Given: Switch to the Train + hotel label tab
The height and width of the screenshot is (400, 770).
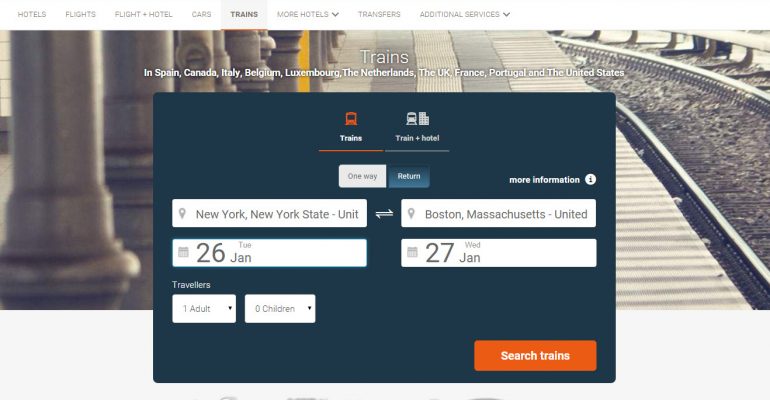Looking at the screenshot, I should [417, 138].
